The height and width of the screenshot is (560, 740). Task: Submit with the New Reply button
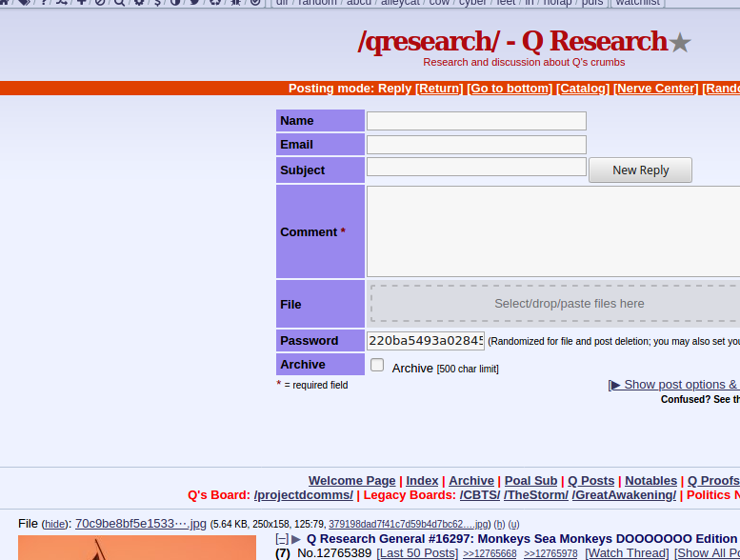640,170
